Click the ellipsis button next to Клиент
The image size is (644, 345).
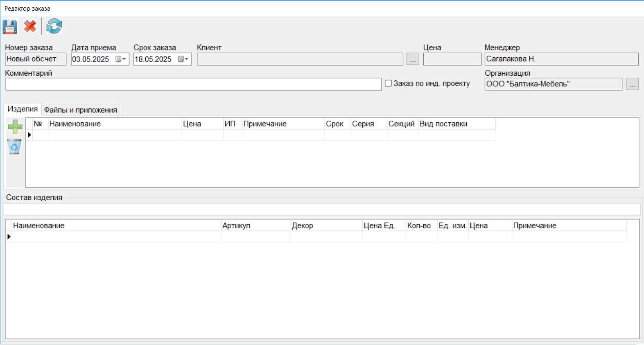413,59
